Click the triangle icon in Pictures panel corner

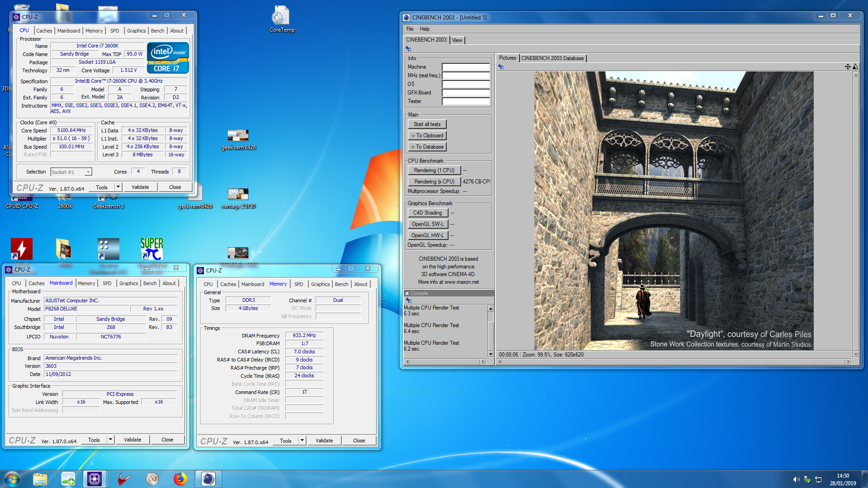pos(855,66)
